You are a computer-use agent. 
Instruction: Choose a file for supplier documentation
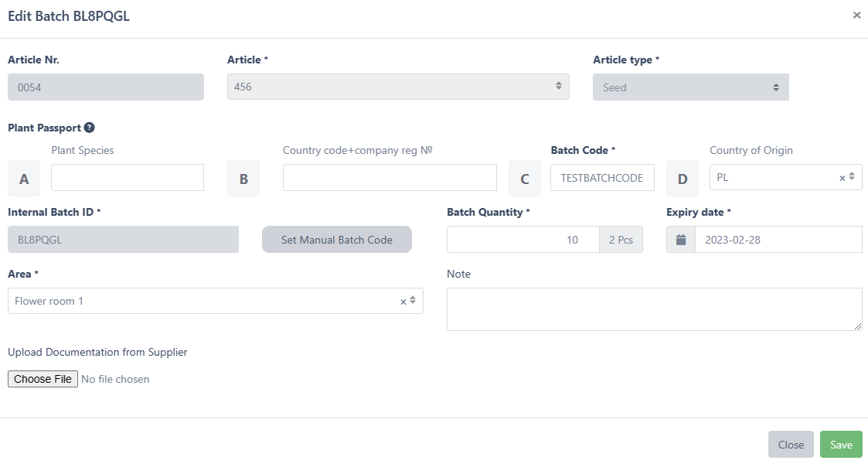pyautogui.click(x=43, y=379)
